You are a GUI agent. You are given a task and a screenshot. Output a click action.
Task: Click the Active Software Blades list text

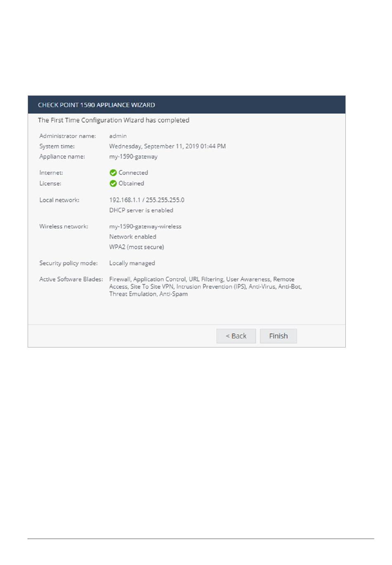[x=205, y=286]
